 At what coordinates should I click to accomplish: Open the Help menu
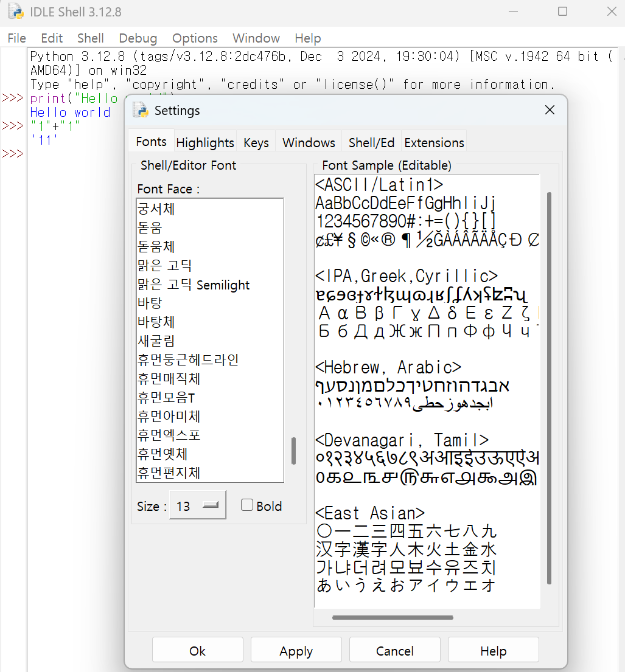[307, 38]
